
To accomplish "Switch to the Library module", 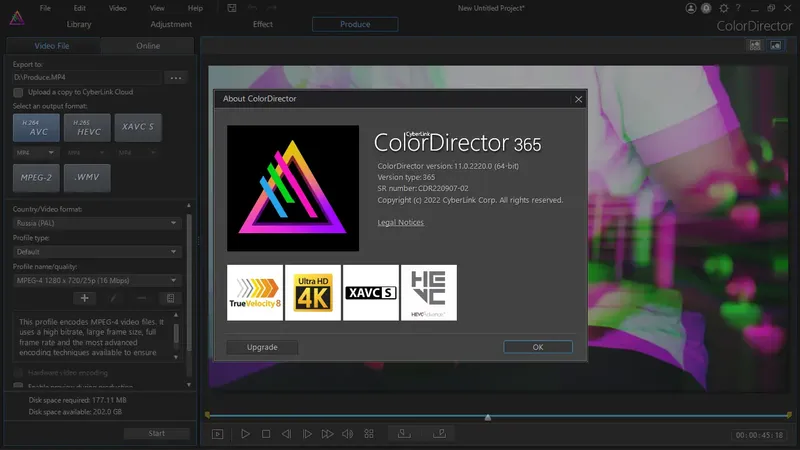I will click(x=79, y=24).
